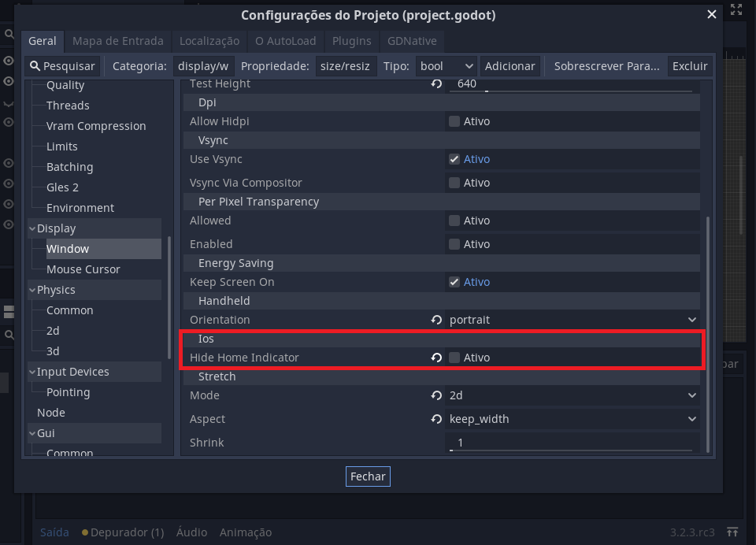Select Quality in the category tree
The width and height of the screenshot is (756, 545).
65,85
